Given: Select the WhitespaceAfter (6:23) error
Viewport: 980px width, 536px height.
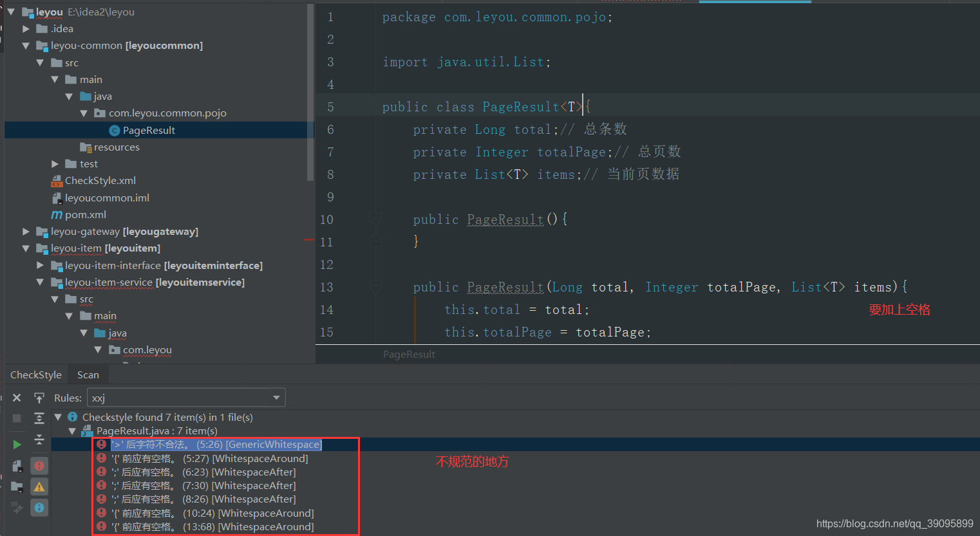Looking at the screenshot, I should [x=203, y=472].
